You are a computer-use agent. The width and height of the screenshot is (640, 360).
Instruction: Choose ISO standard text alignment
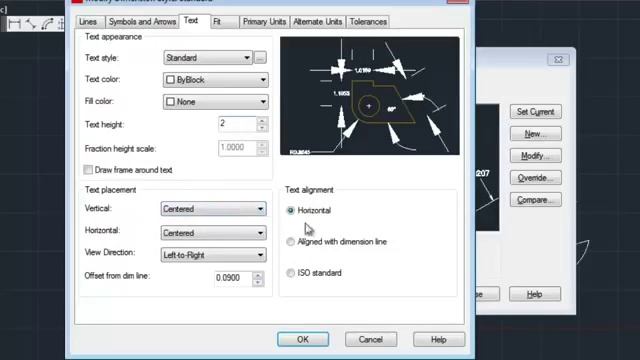[290, 273]
